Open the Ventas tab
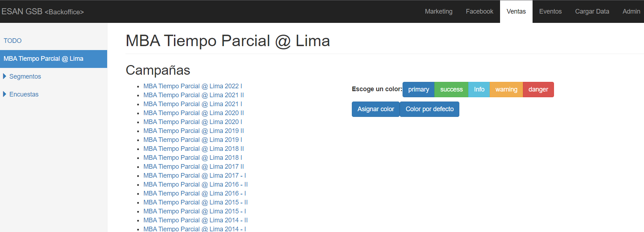644x232 pixels. pyautogui.click(x=516, y=11)
